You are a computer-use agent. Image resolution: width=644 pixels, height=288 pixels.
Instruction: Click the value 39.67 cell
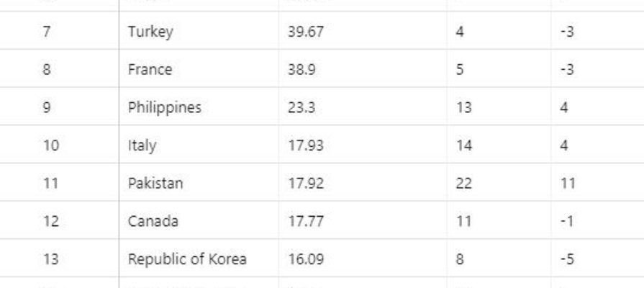(x=363, y=31)
